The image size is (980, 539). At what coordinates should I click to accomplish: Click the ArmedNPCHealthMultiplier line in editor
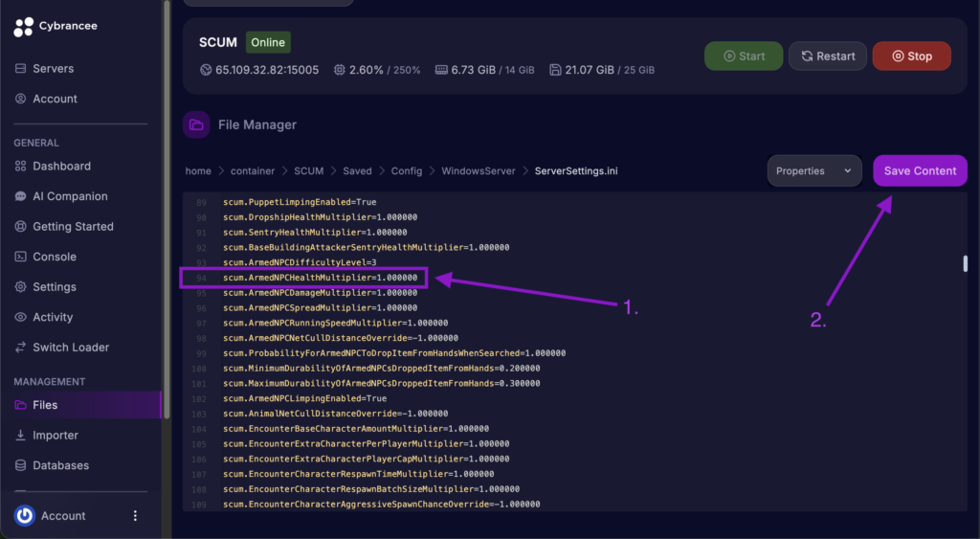pyautogui.click(x=320, y=278)
